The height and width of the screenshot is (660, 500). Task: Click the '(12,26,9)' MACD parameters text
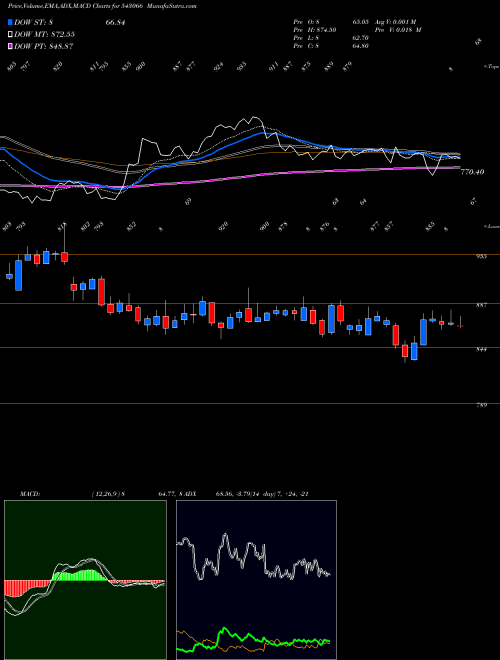(106, 494)
